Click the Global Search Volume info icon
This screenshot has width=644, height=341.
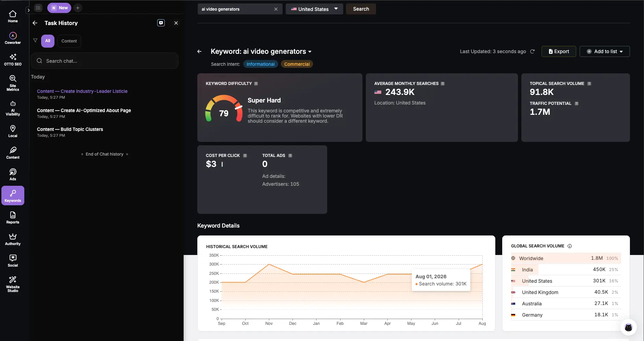(x=570, y=246)
